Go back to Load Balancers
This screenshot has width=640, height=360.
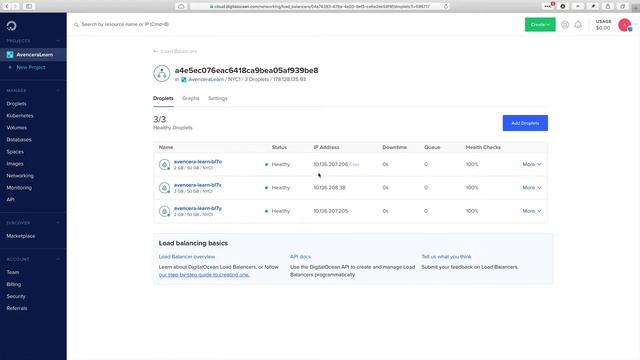[175, 51]
